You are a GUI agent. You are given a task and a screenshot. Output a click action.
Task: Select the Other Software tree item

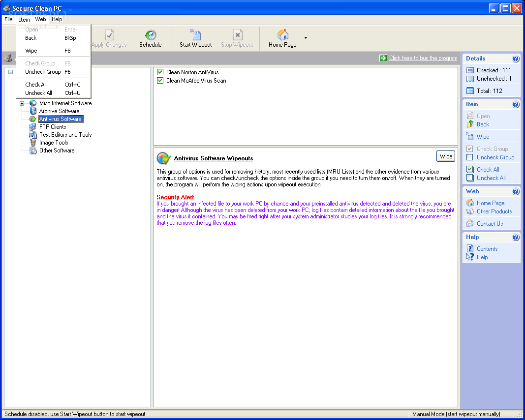coord(57,150)
